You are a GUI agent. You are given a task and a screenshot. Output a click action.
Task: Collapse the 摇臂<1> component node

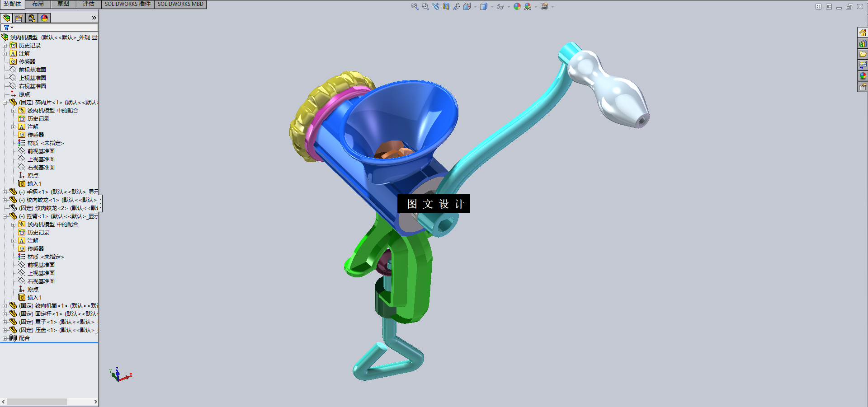[5, 216]
